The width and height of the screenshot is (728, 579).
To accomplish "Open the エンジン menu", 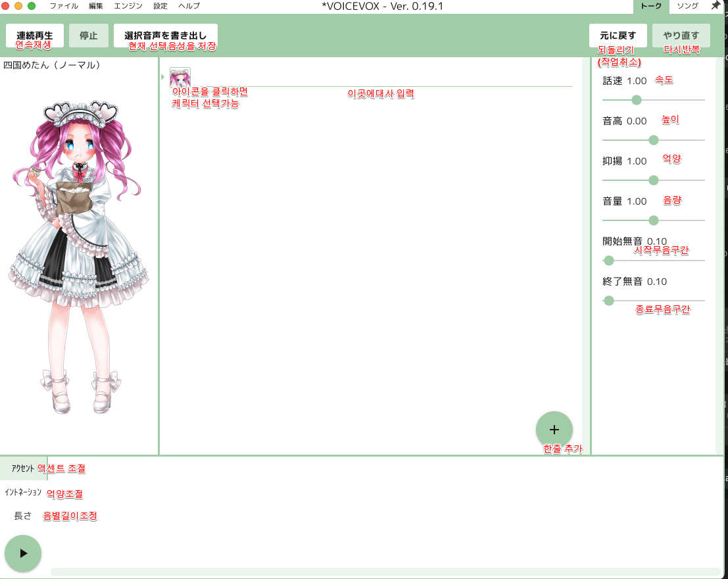I will coord(128,6).
